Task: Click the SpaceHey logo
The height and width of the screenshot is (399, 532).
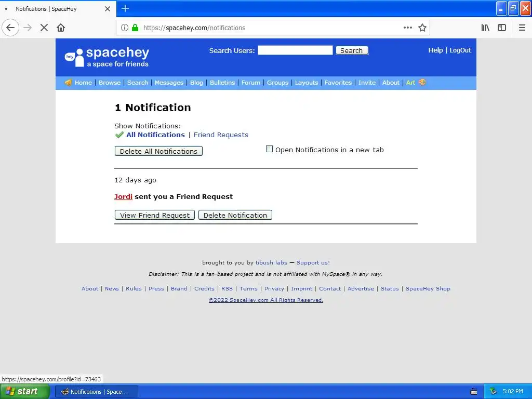Action: pyautogui.click(x=107, y=57)
